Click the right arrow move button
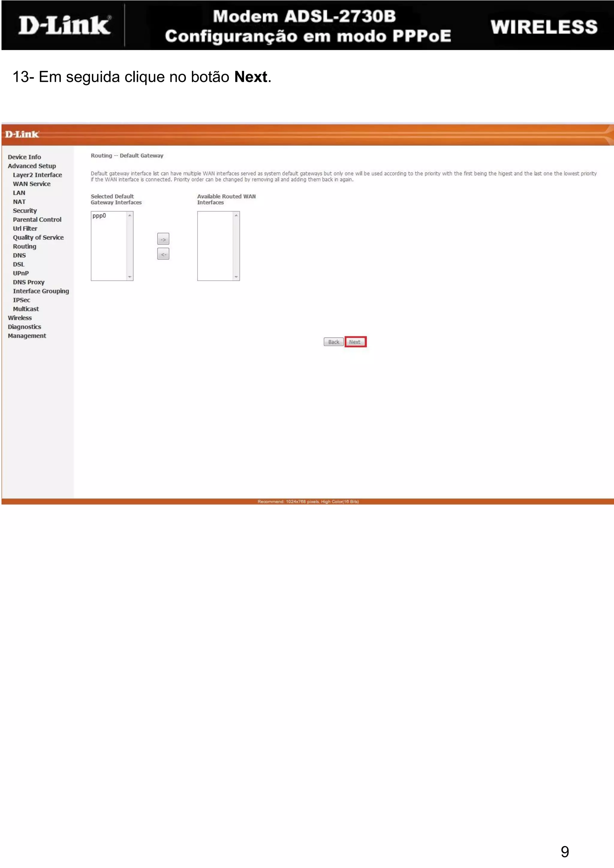This screenshot has height=868, width=614. click(163, 239)
